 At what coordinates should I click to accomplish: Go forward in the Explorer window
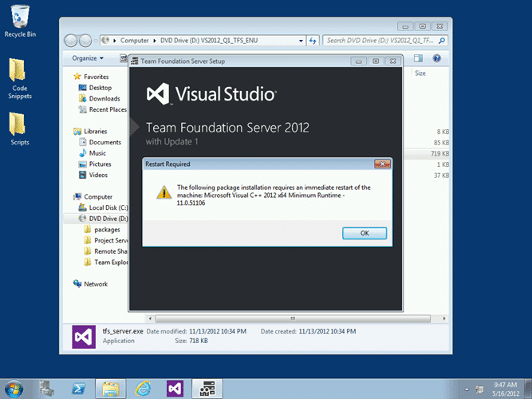(85, 41)
